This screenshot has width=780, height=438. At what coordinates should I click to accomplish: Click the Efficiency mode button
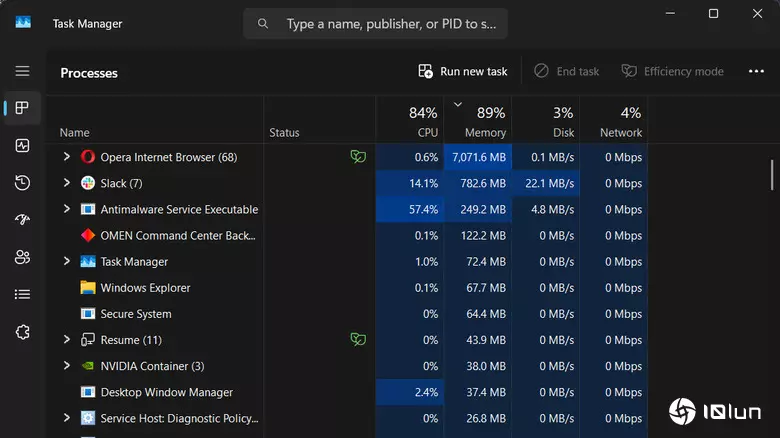(673, 71)
